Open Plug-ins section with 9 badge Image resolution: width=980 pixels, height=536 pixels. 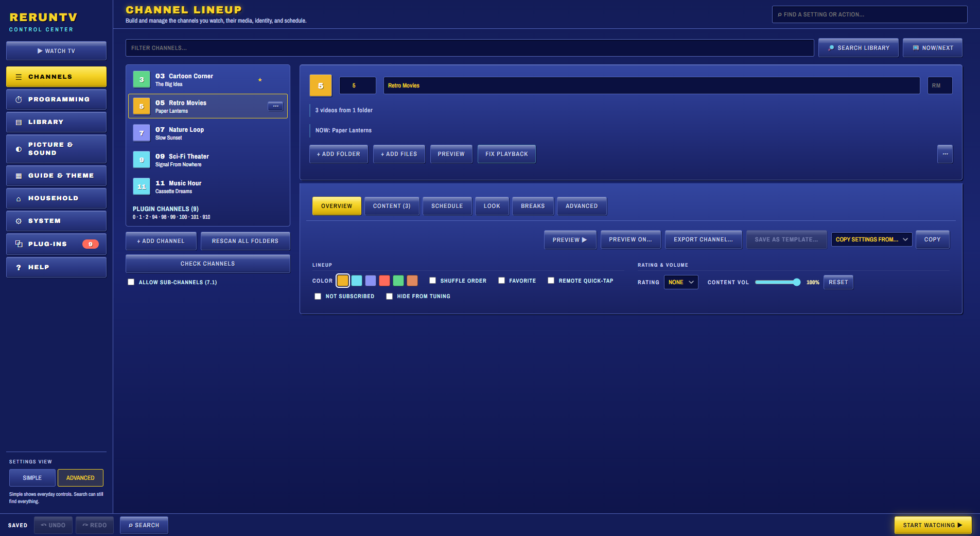56,244
